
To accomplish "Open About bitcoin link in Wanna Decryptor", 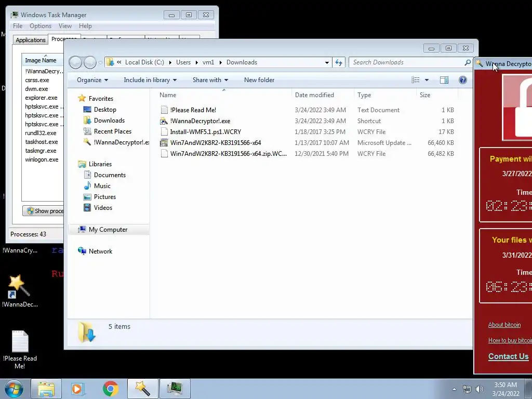I will pos(504,325).
